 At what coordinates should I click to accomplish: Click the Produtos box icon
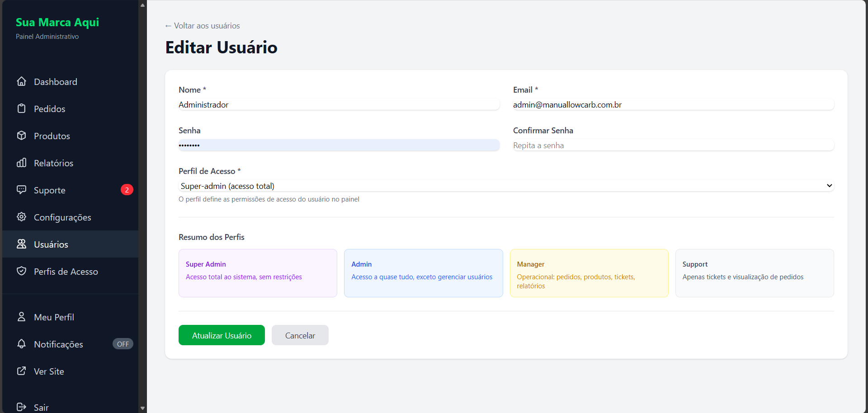click(21, 136)
